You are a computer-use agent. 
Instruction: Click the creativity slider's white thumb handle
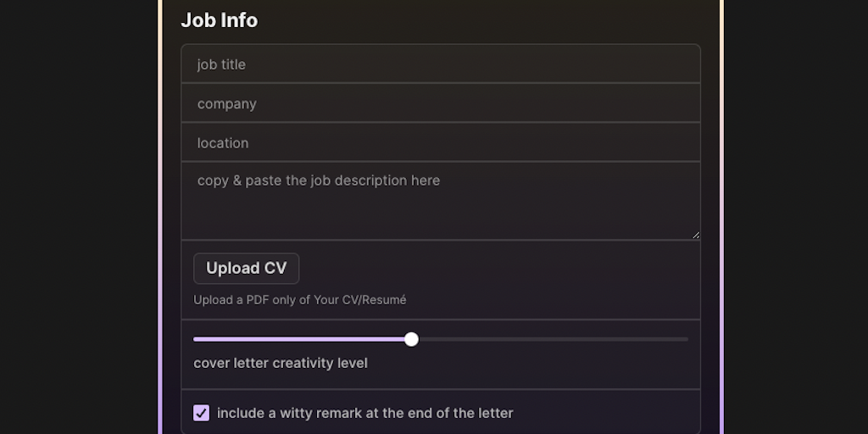[411, 339]
